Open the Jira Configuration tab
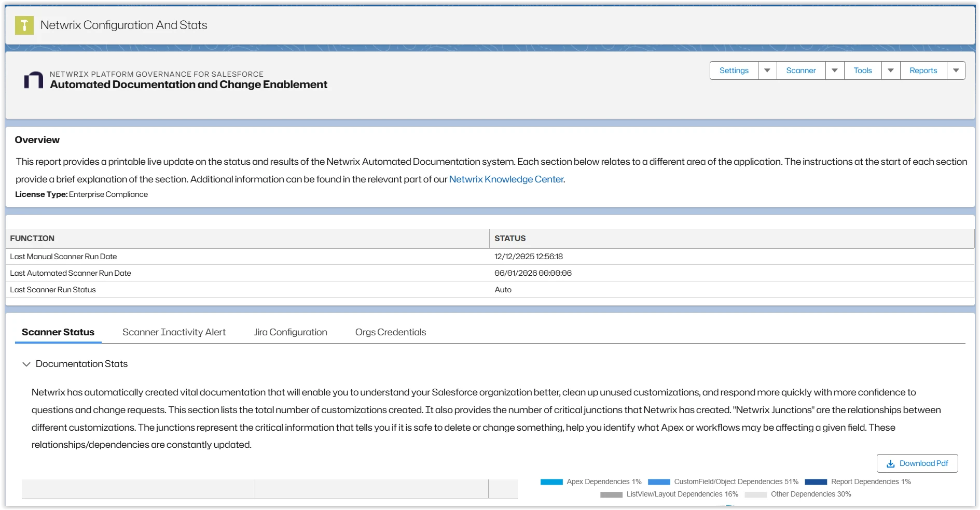The image size is (980, 510). pos(291,332)
